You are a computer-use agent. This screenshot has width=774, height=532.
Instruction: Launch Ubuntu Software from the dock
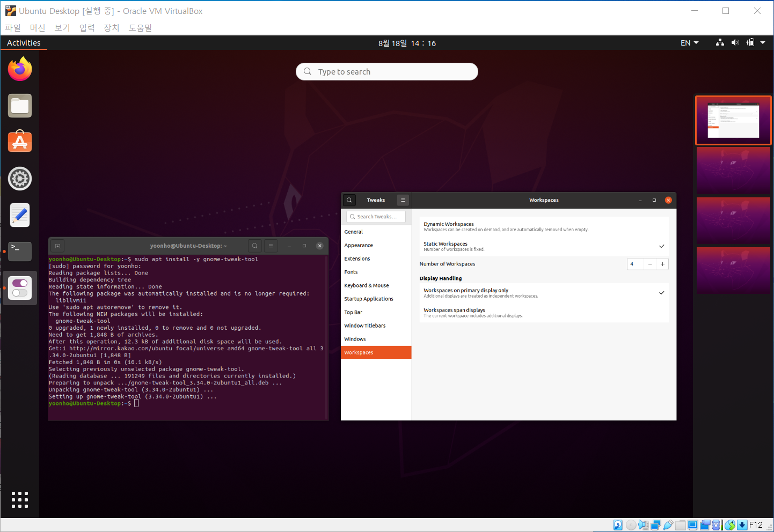coord(20,142)
